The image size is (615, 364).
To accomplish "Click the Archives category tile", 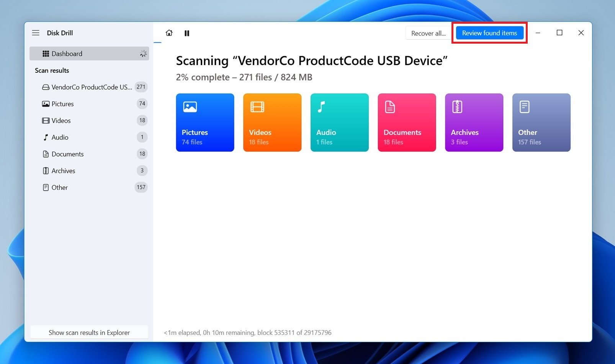I will point(474,122).
